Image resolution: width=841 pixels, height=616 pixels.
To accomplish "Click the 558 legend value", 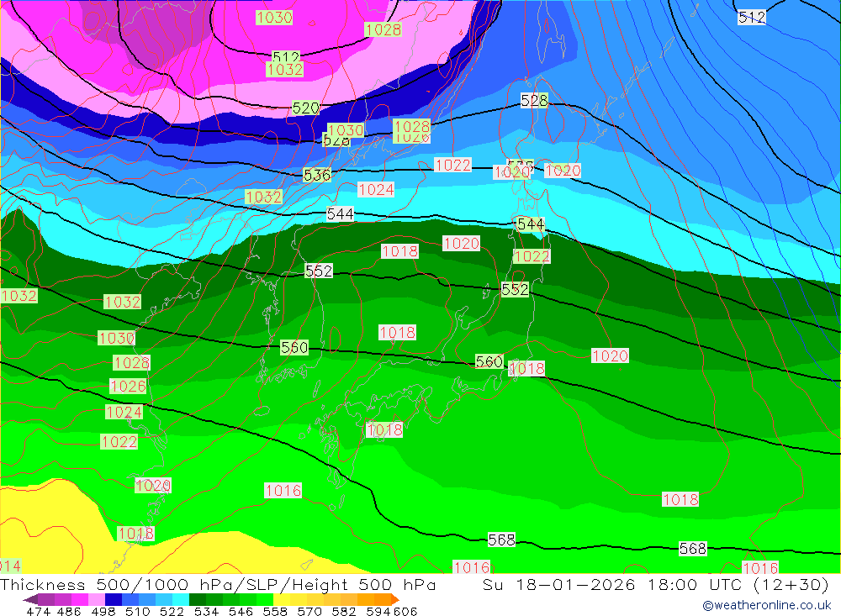I will tap(275, 611).
